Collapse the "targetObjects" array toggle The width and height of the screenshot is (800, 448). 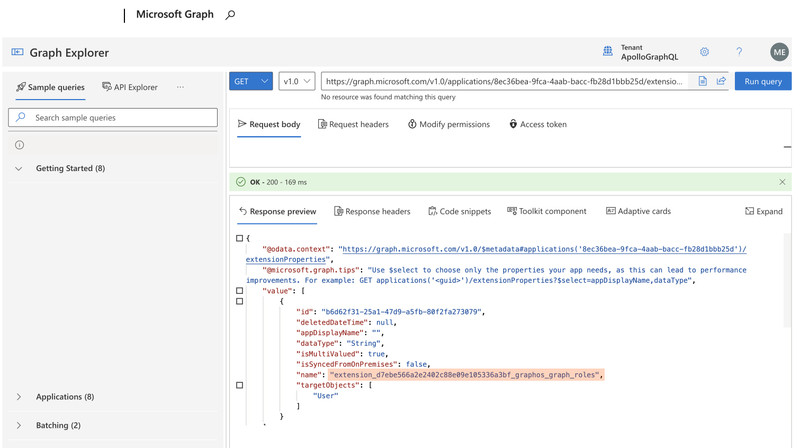coord(239,385)
